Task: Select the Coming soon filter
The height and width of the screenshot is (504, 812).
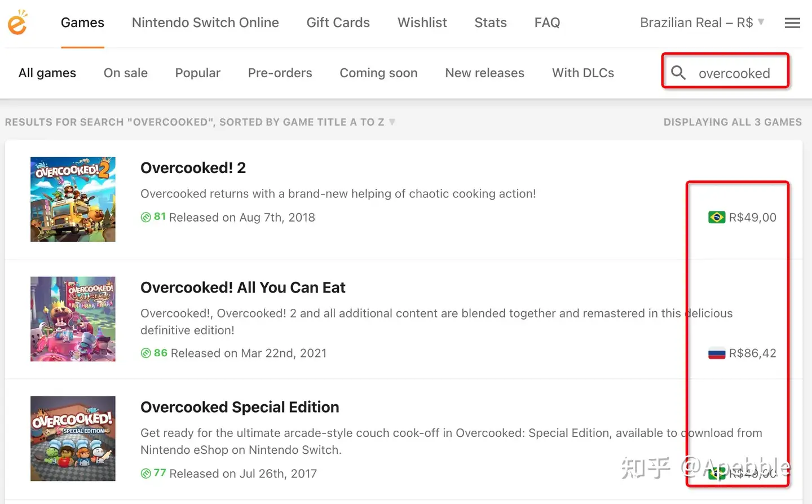Action: click(379, 73)
